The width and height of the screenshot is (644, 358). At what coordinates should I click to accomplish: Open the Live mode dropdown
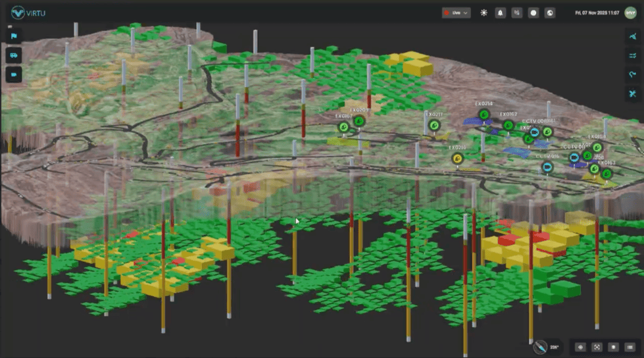pos(456,13)
